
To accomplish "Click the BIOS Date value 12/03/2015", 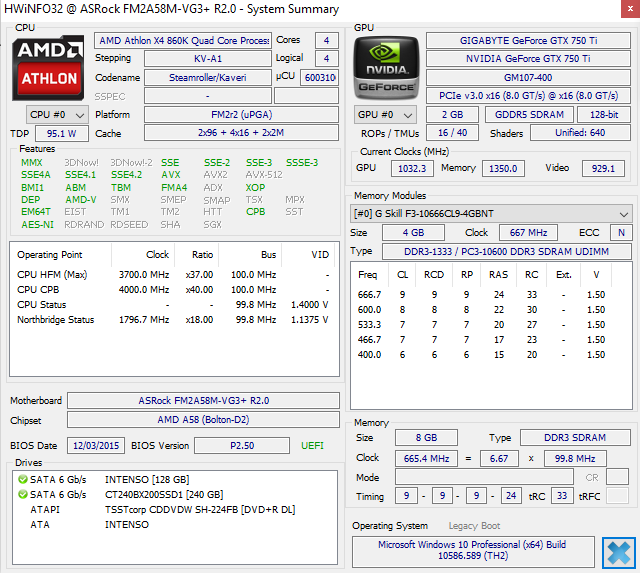I will click(96, 445).
